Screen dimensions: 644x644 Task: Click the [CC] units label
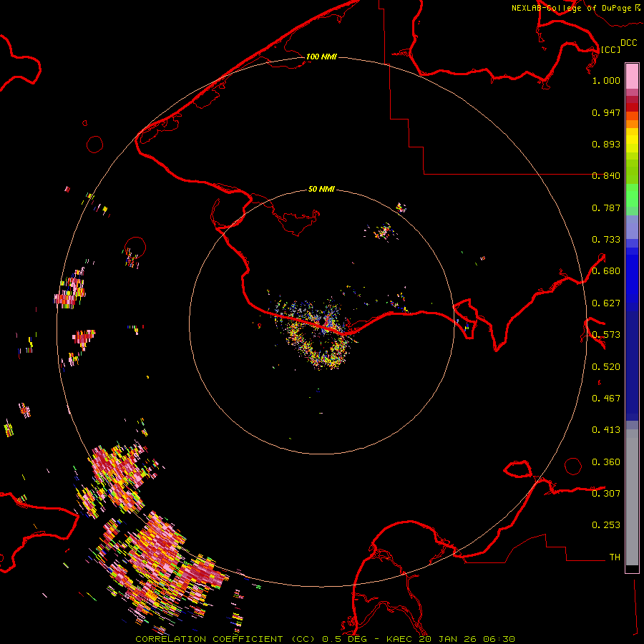(x=610, y=49)
